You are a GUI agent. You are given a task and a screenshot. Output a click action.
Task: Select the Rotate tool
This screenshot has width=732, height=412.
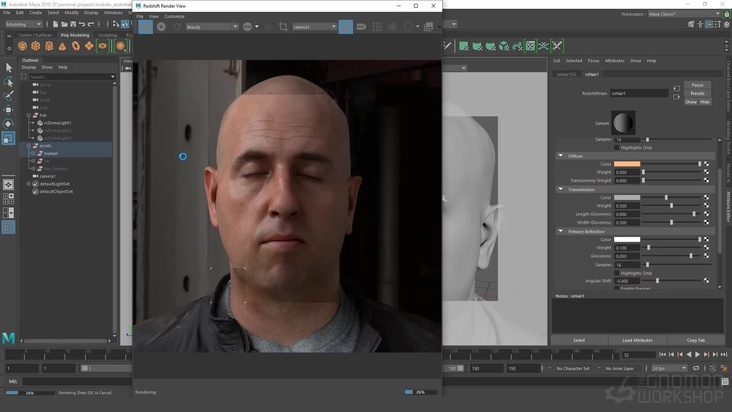[x=8, y=124]
